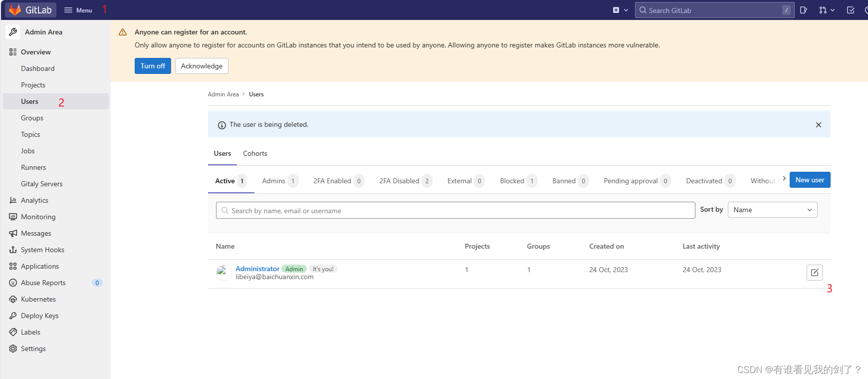The image size is (868, 379).
Task: Click the Users breadcrumb
Action: click(x=256, y=94)
